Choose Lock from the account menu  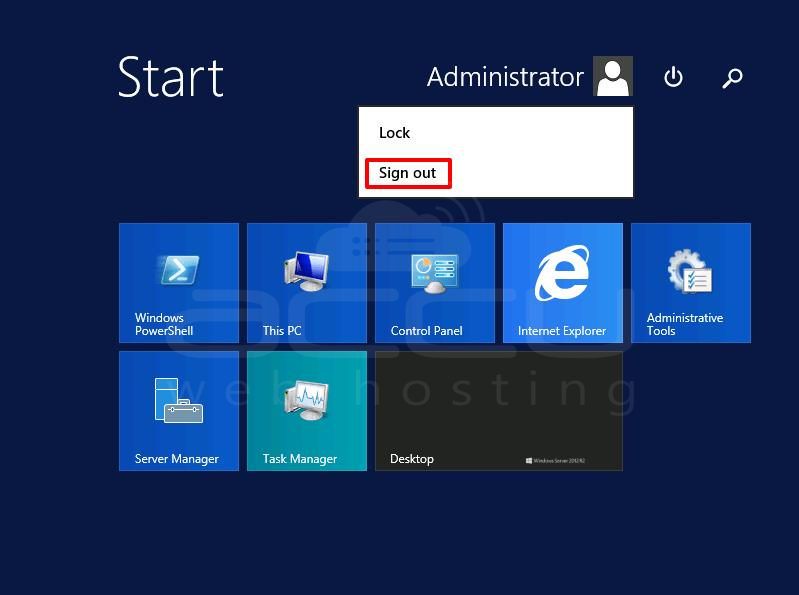(496, 132)
